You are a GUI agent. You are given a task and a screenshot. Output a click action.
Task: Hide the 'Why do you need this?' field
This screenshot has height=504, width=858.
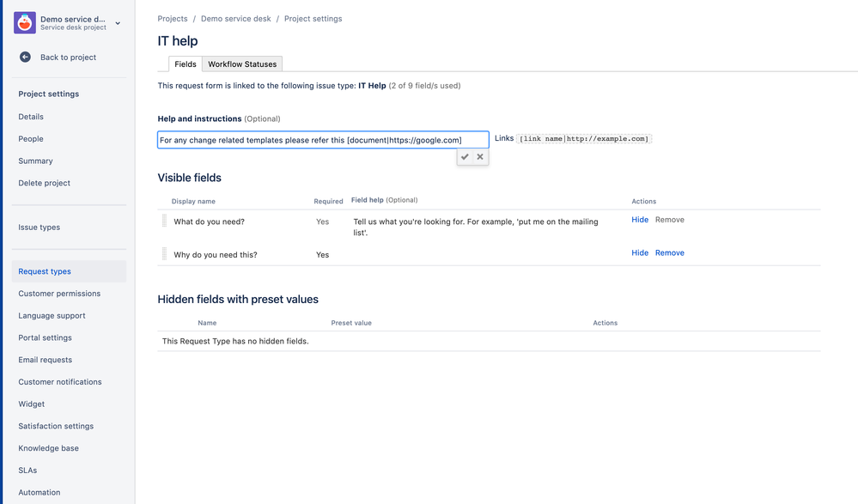tap(640, 252)
